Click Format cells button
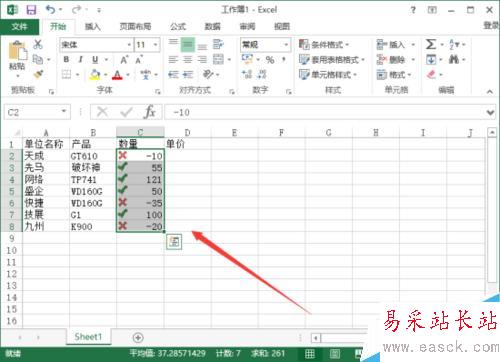 tap(394, 74)
